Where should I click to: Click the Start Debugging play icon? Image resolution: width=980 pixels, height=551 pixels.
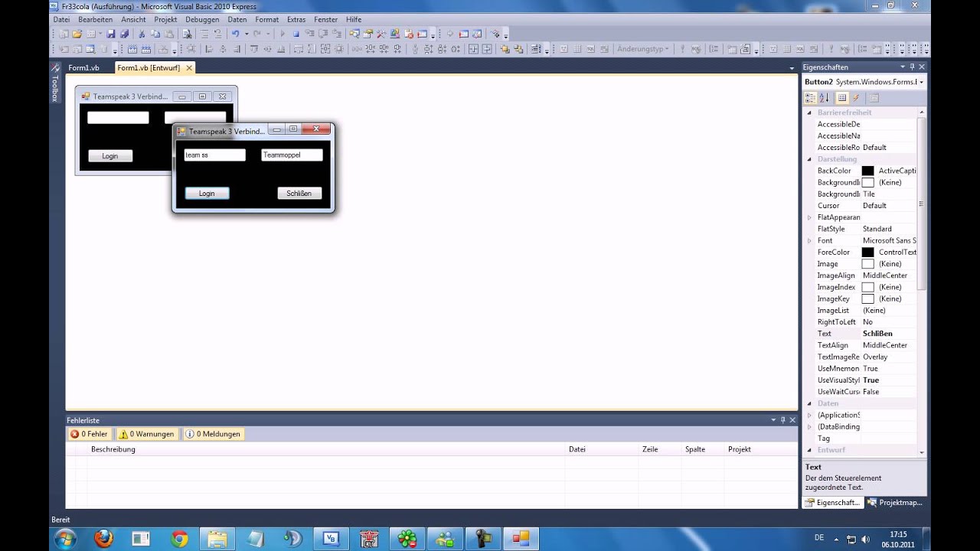(x=283, y=34)
